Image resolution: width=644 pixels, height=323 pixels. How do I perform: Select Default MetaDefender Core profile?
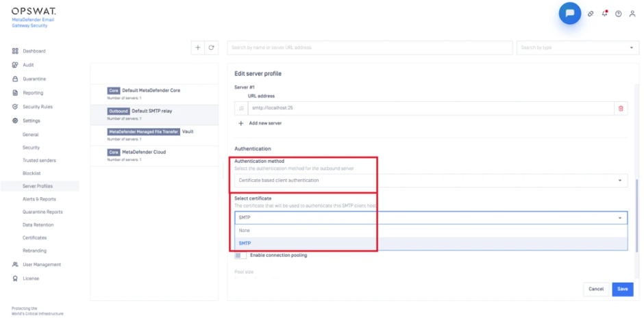tap(154, 94)
